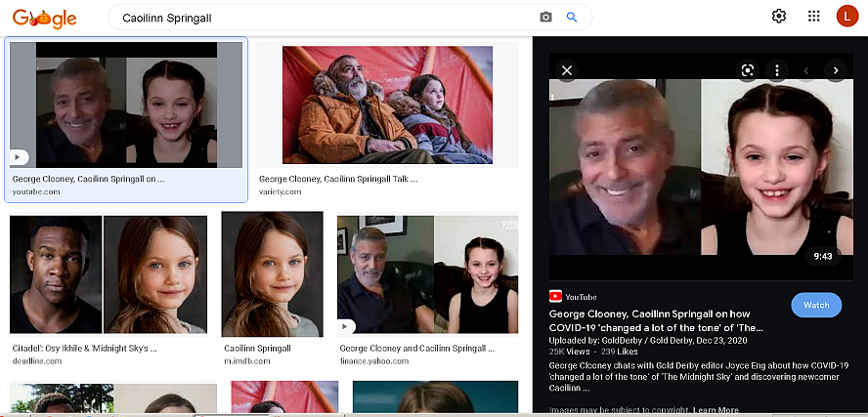The height and width of the screenshot is (417, 868).
Task: Click the George Clooney chats description text
Action: [699, 377]
